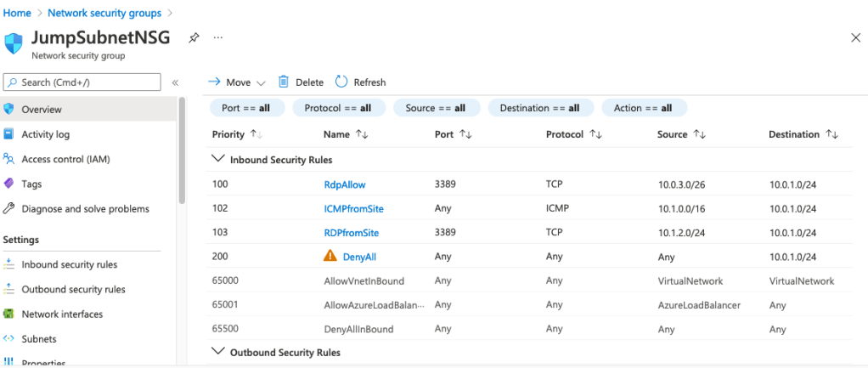Collapse the Outbound Security Rules section
Viewport: 868px width, 368px height.
coord(218,352)
